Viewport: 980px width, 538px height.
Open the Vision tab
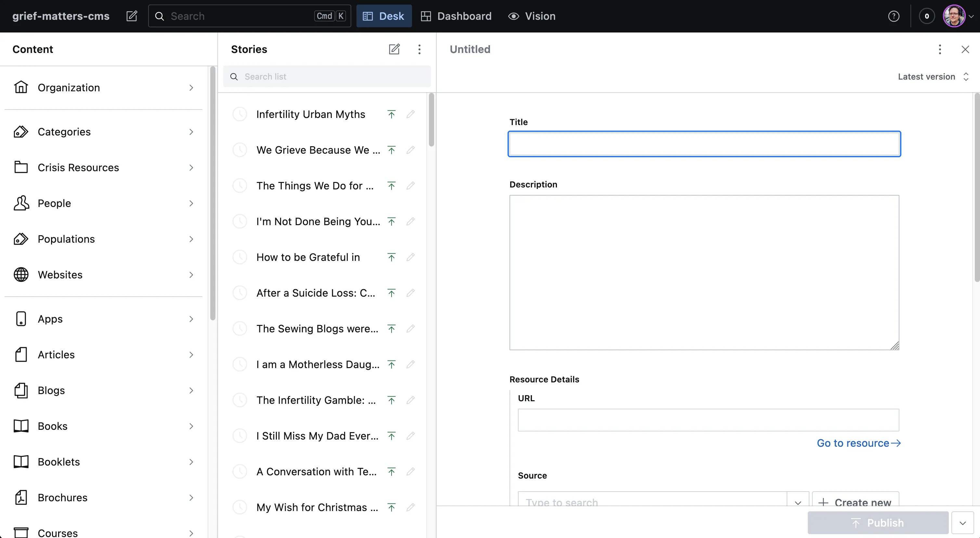coord(532,16)
